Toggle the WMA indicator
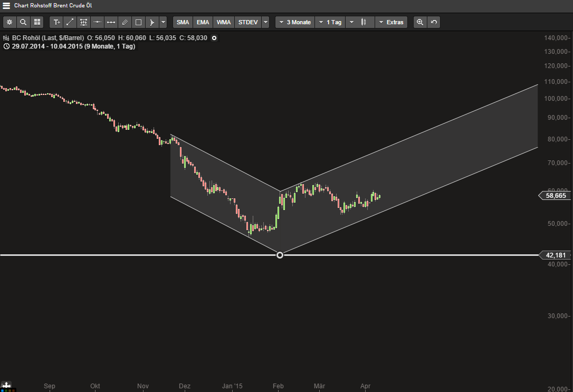This screenshot has height=392, width=573. 223,22
